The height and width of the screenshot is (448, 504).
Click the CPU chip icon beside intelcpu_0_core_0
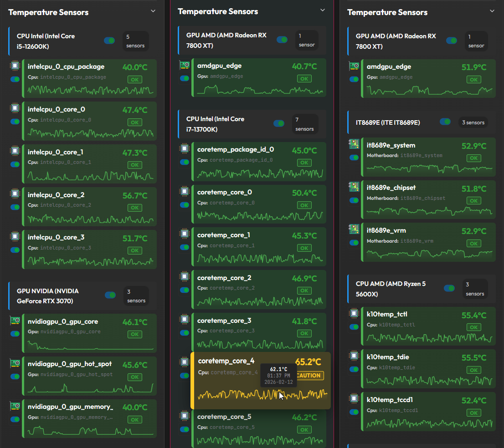pyautogui.click(x=15, y=108)
